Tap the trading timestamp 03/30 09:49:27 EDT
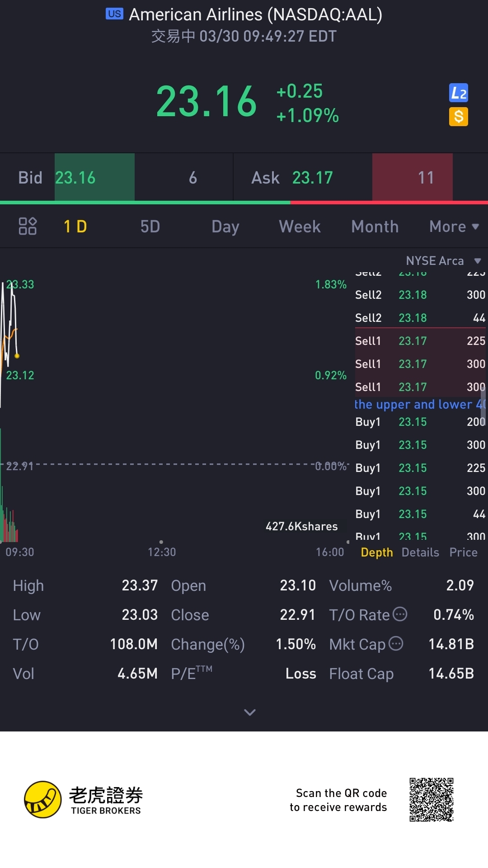This screenshot has width=488, height=868. coord(268,36)
